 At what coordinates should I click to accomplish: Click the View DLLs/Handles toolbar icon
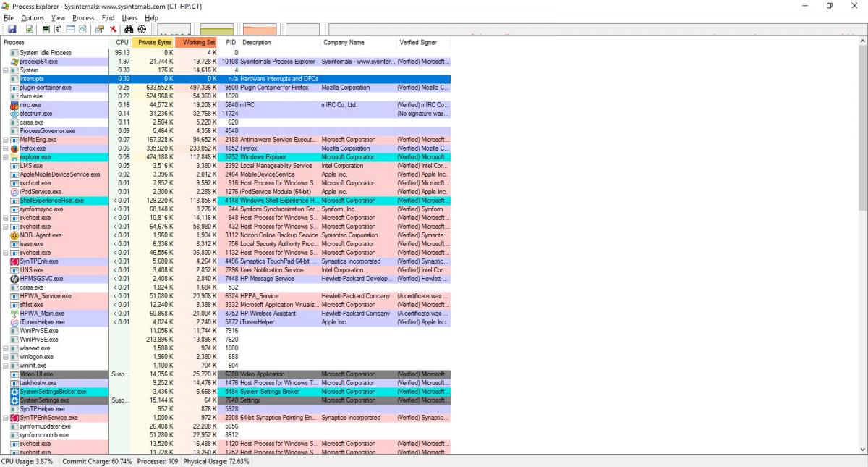pyautogui.click(x=82, y=29)
